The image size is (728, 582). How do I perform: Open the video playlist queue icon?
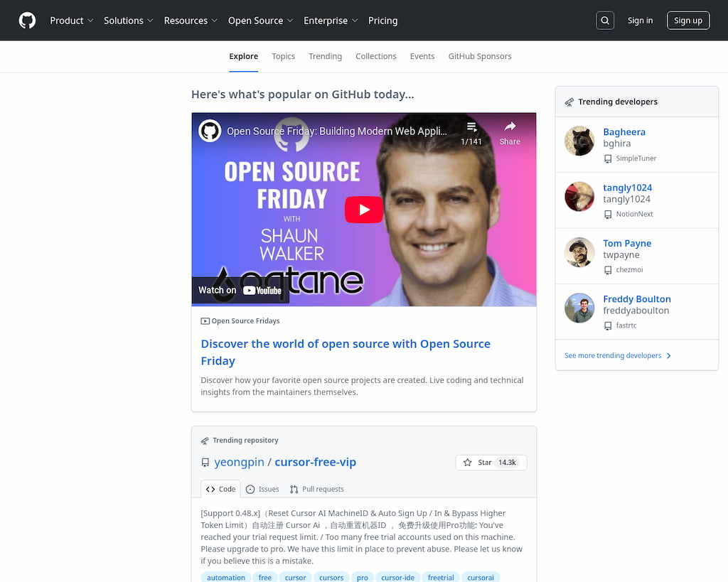click(x=471, y=127)
